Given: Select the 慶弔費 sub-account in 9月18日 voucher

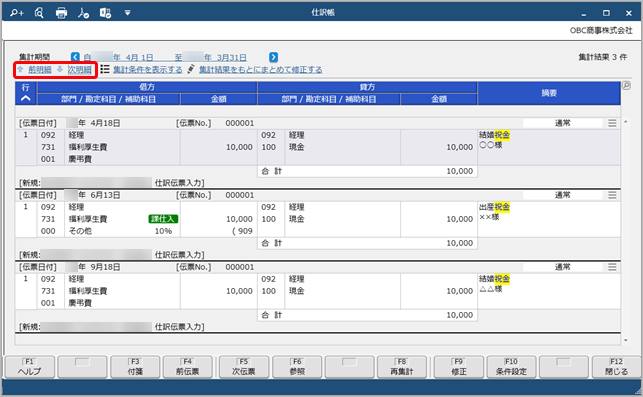Looking at the screenshot, I should tap(80, 303).
